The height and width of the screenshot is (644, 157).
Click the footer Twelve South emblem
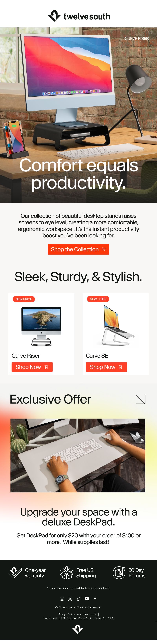78,629
